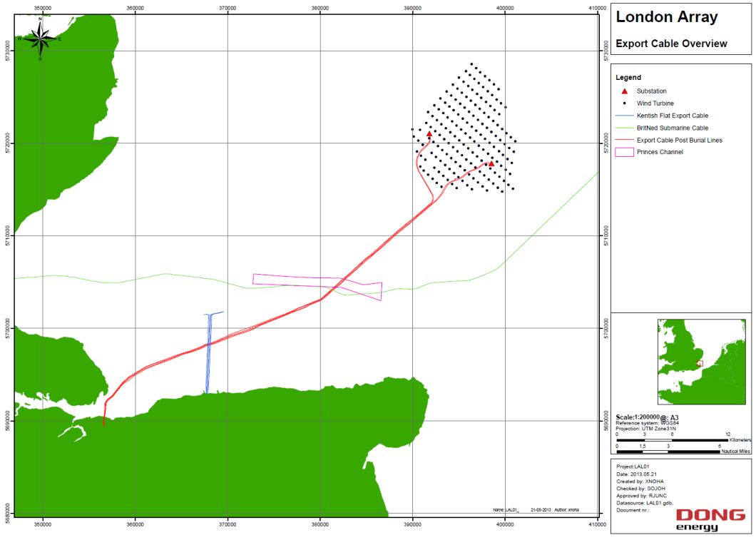Click the "5730000" northing label on the left edge
Image resolution: width=756 pixels, height=540 pixels.
click(8, 51)
